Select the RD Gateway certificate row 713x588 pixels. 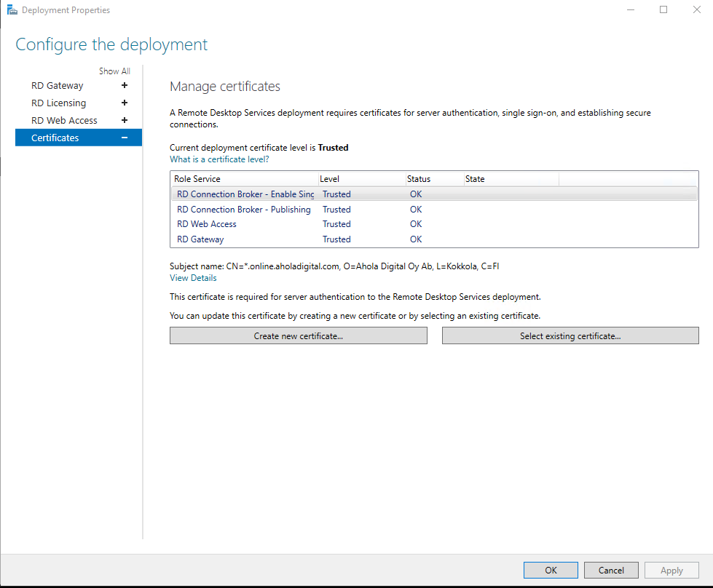(434, 239)
